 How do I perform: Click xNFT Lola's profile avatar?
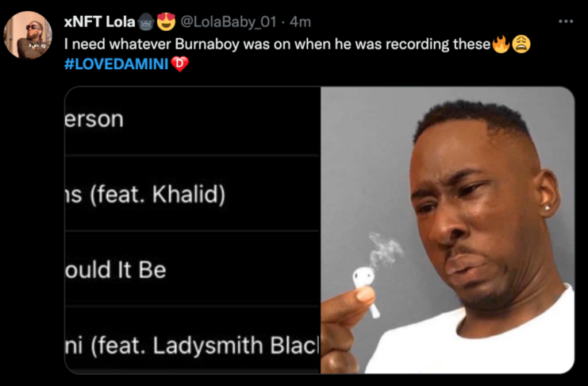pos(29,35)
